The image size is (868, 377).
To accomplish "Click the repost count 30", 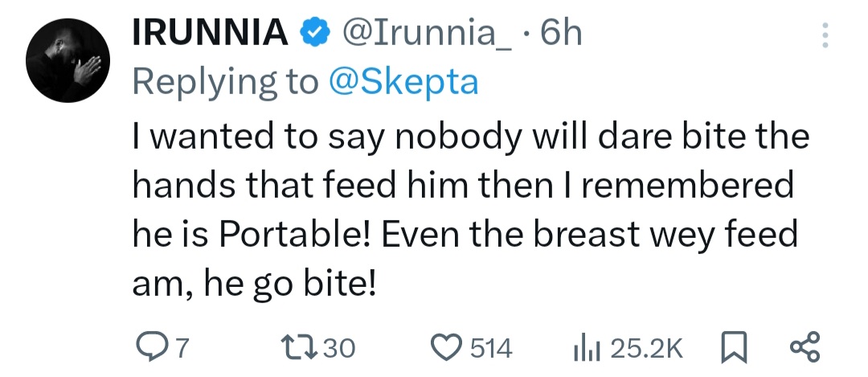I will (341, 348).
